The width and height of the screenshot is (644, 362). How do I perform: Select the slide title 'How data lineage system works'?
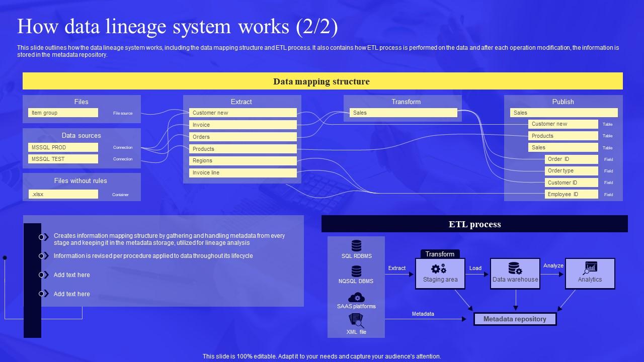tap(178, 27)
